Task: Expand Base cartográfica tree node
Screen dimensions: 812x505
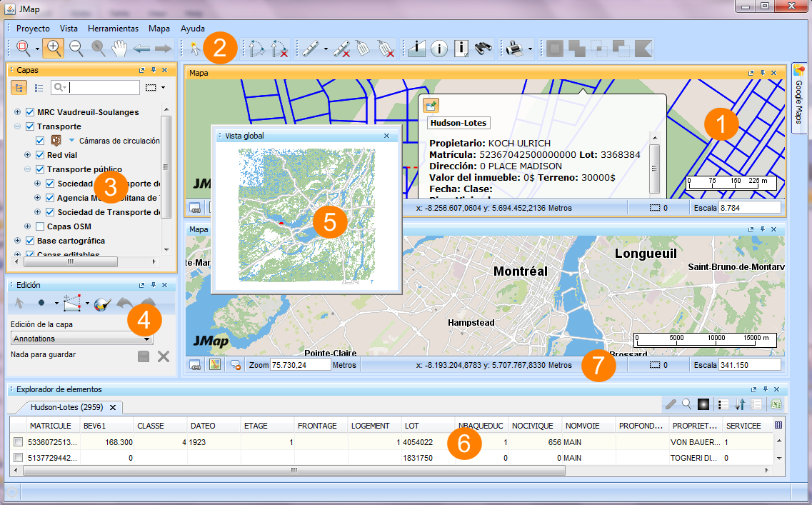Action: tap(17, 241)
